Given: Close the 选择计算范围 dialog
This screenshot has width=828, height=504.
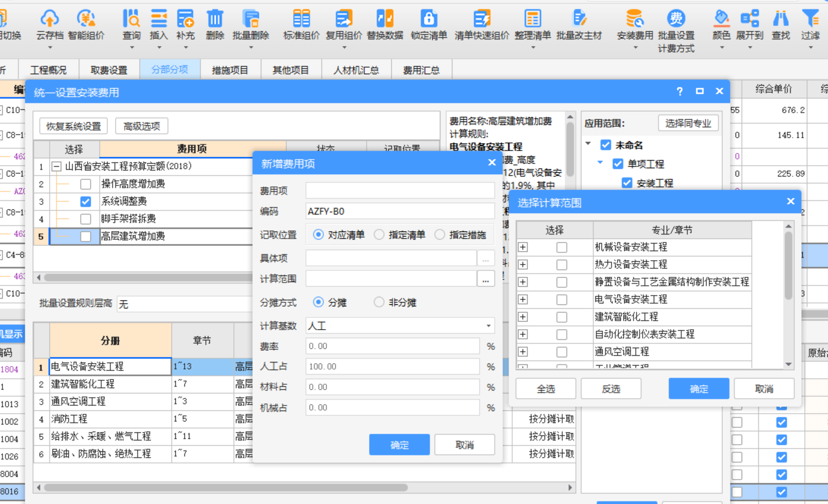Looking at the screenshot, I should pyautogui.click(x=791, y=201).
